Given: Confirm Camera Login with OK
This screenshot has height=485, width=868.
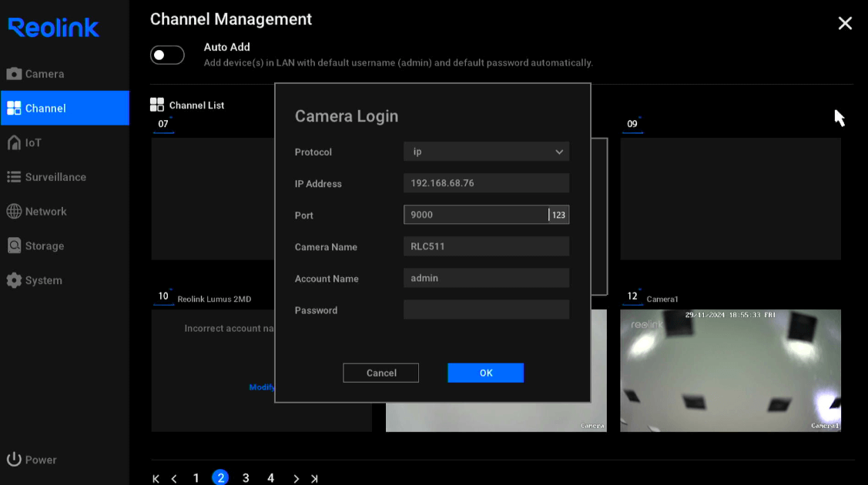Looking at the screenshot, I should tap(485, 373).
